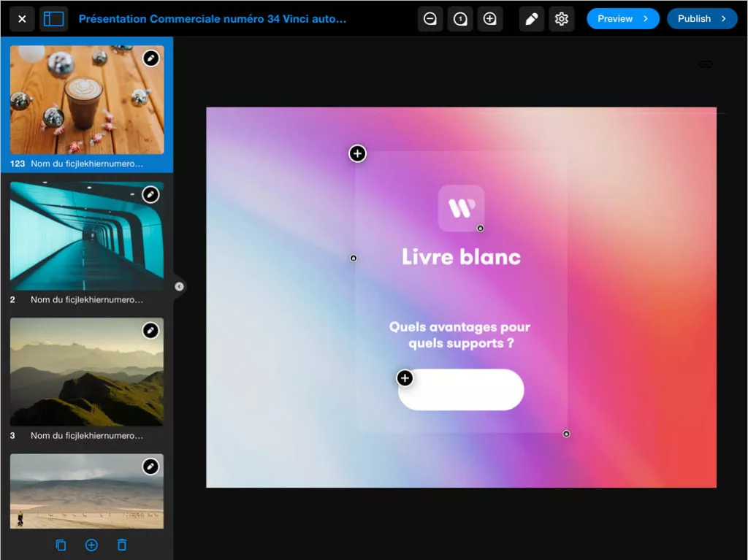Click the Publish button
The height and width of the screenshot is (560, 748).
pyautogui.click(x=702, y=19)
